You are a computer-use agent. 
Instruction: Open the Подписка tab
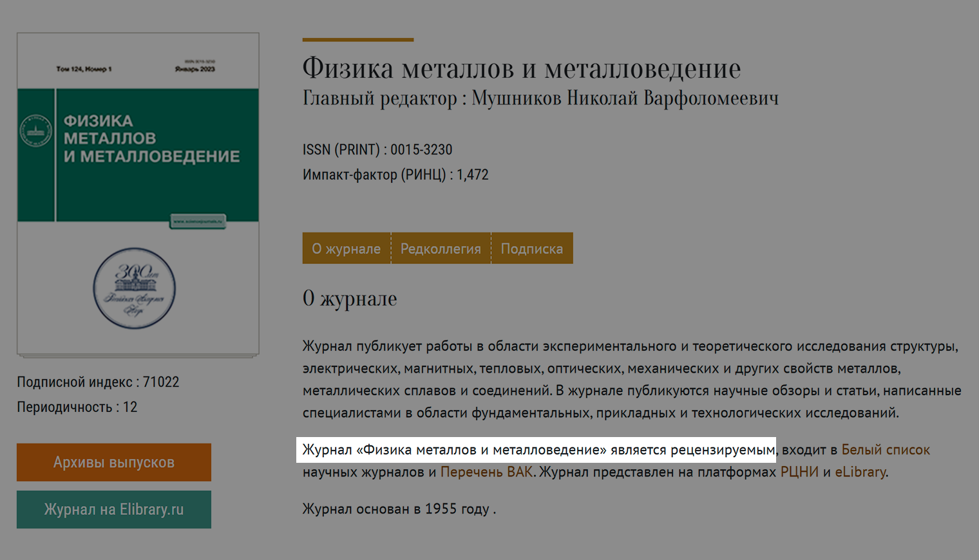[x=532, y=248]
